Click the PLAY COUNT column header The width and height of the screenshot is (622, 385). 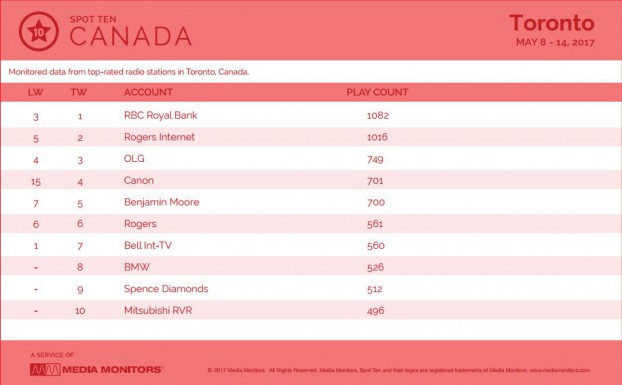pos(377,92)
